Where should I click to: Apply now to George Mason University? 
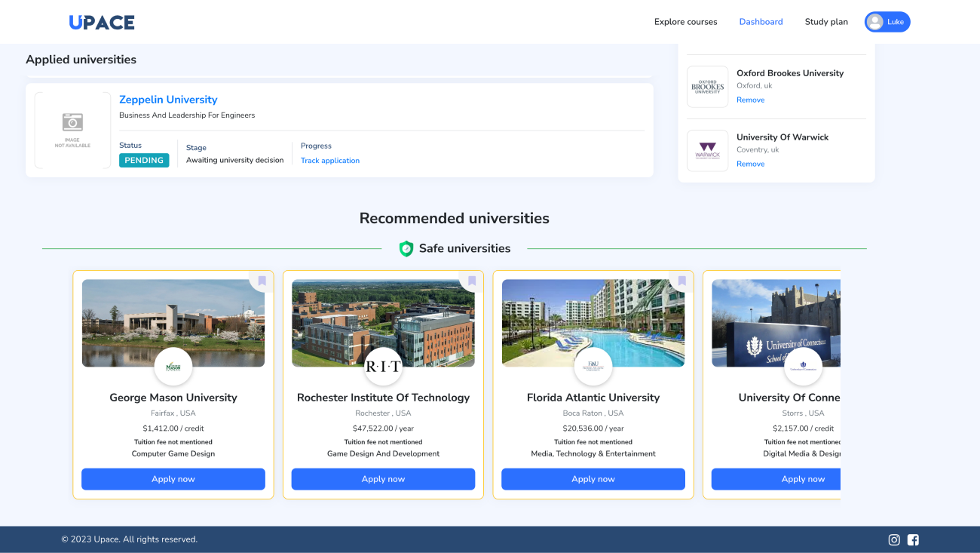173,479
